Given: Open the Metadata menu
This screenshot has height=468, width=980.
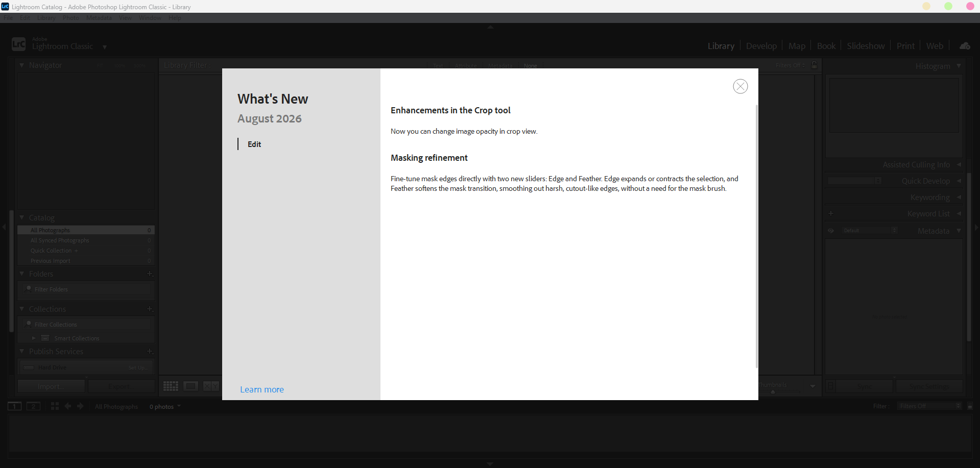Looking at the screenshot, I should [x=99, y=18].
